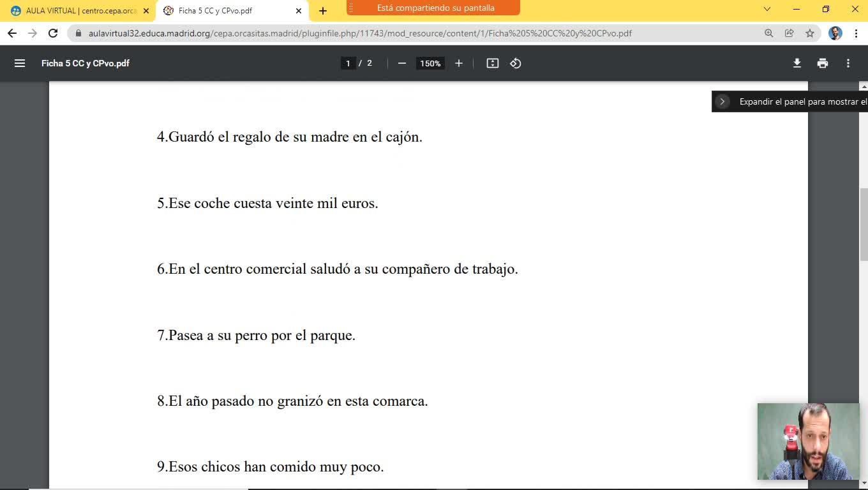Click sentence 7 'Pasea a su perro'
This screenshot has height=490, width=868.
(x=256, y=335)
